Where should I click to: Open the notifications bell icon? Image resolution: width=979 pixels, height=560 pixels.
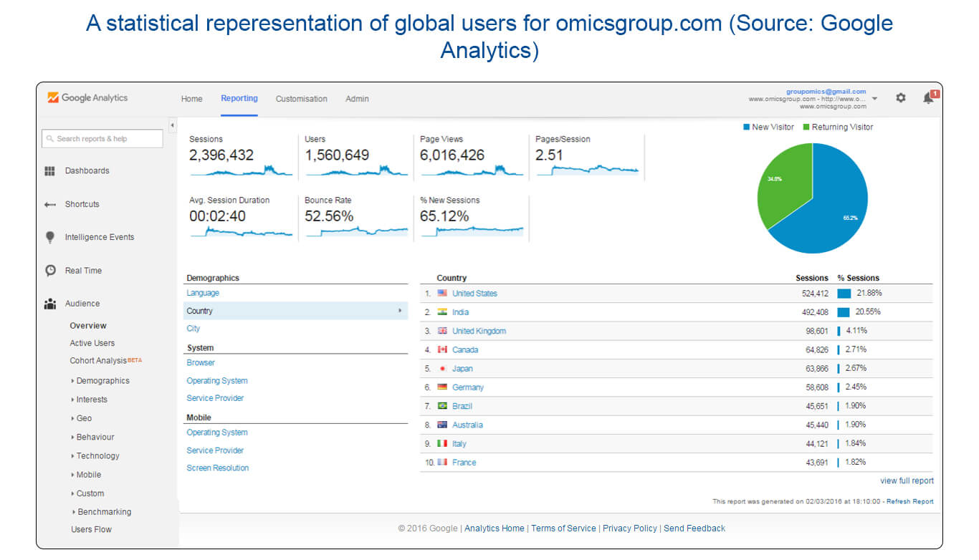click(929, 98)
